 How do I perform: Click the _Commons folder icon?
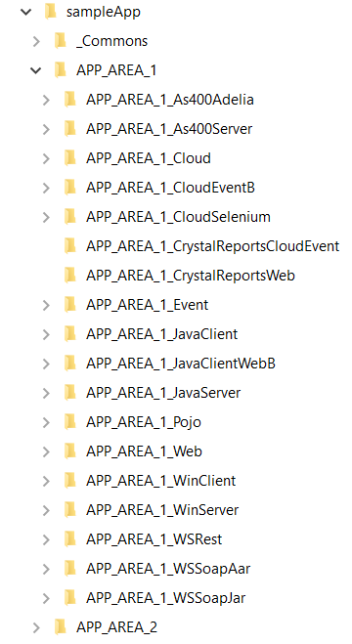tap(61, 41)
